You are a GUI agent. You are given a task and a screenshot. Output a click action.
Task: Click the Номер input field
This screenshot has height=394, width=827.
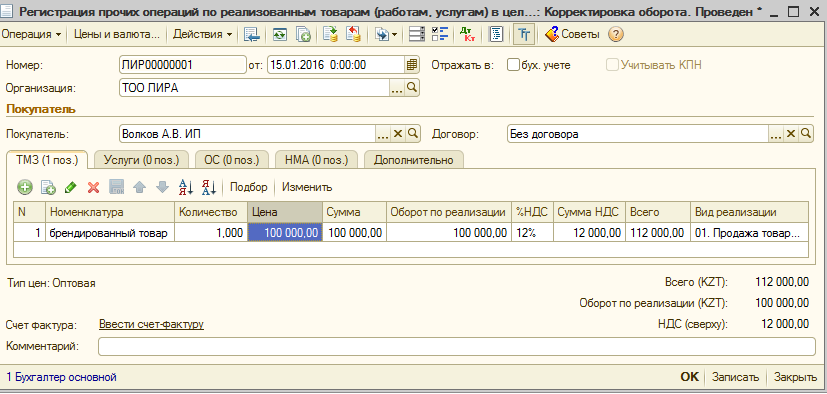click(183, 65)
